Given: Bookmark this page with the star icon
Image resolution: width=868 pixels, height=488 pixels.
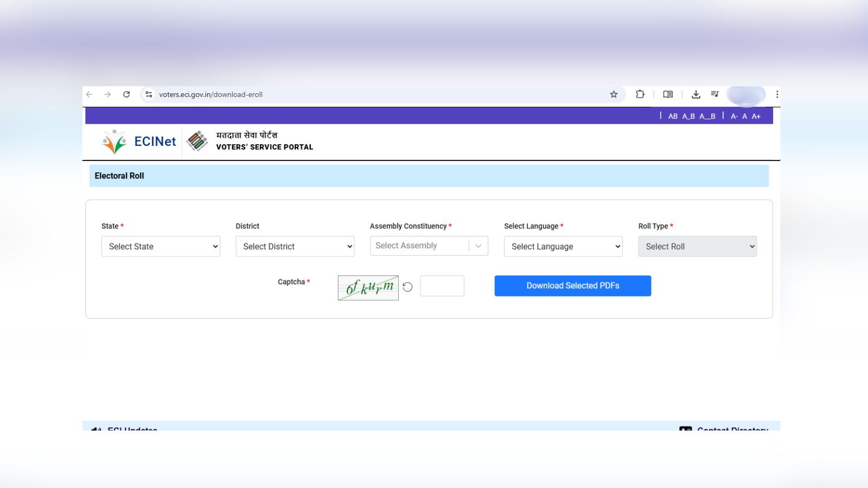Looking at the screenshot, I should (x=614, y=94).
